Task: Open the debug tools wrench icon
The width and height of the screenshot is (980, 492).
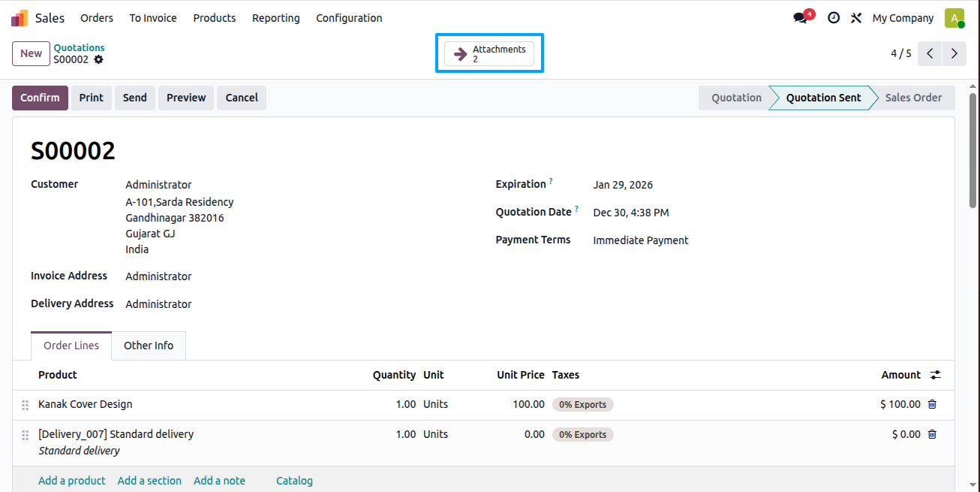Action: (856, 18)
